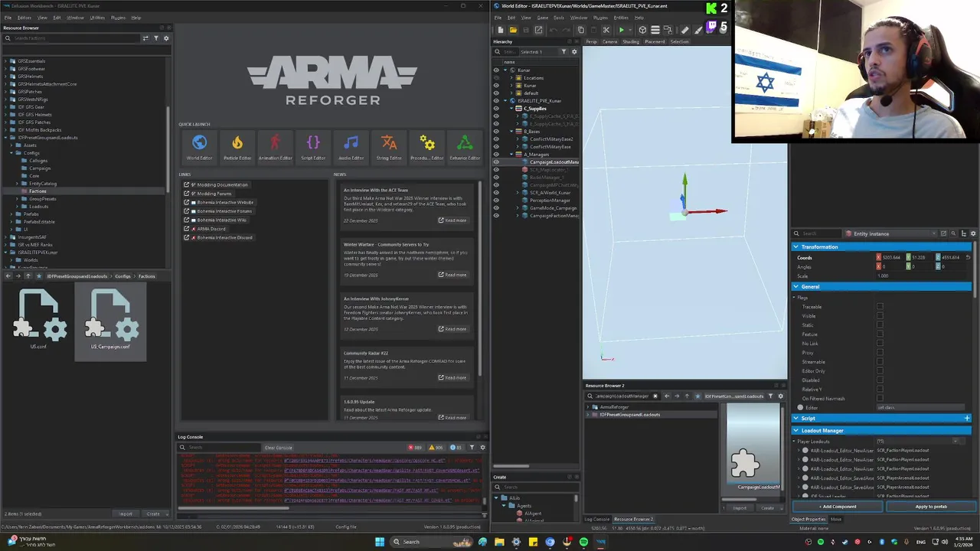Open Procedural Editor quick launch icon
The height and width of the screenshot is (551, 980).
click(427, 147)
